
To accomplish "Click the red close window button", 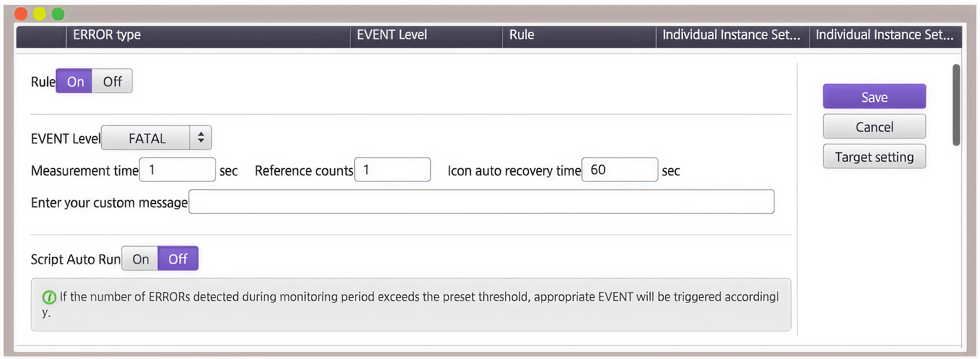I will pos(21,14).
